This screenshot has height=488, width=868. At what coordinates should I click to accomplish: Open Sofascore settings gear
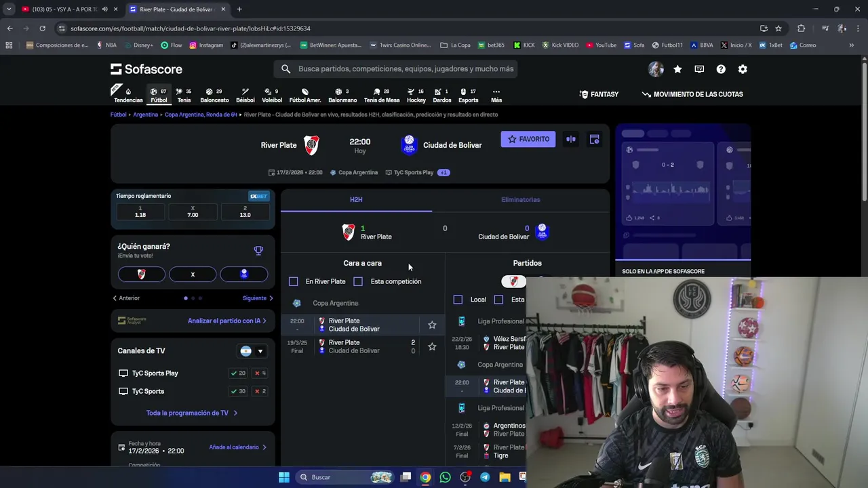[743, 69]
